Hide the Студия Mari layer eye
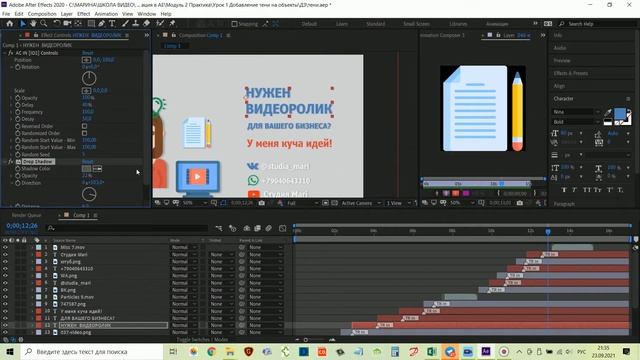The image size is (640, 360). click(x=5, y=254)
